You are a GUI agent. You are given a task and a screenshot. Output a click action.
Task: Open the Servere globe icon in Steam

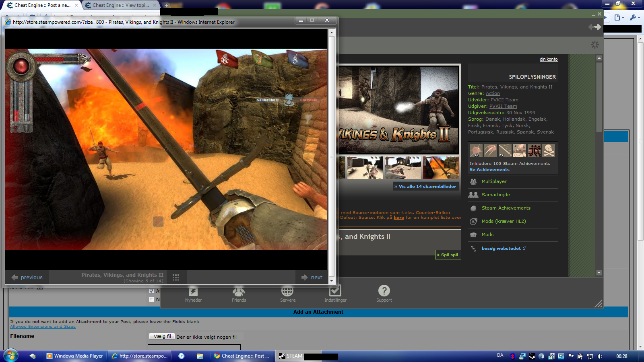(x=287, y=291)
